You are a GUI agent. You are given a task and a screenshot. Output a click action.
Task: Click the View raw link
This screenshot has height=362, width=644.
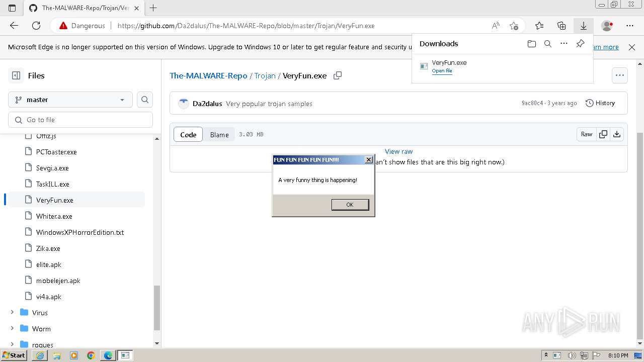click(x=398, y=151)
